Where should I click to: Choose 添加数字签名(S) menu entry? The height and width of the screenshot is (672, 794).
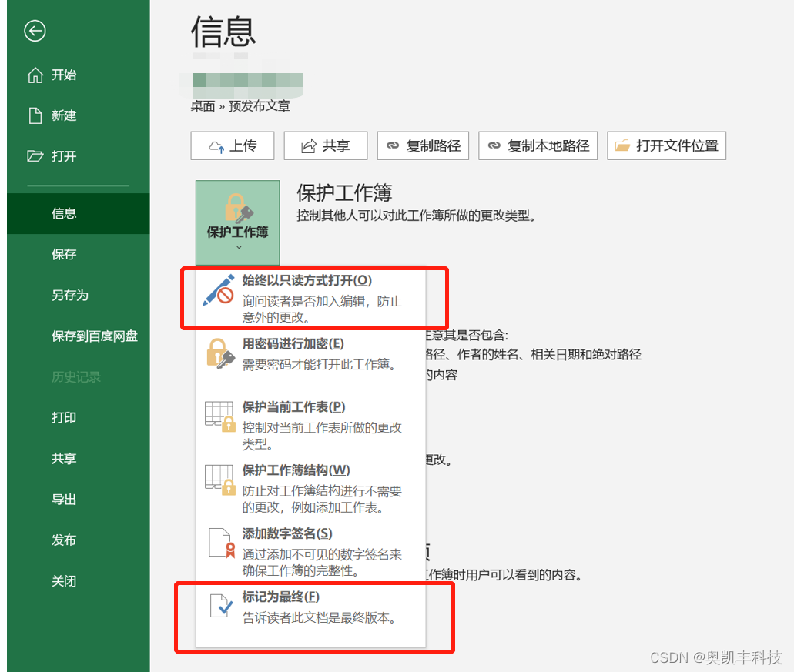click(310, 551)
